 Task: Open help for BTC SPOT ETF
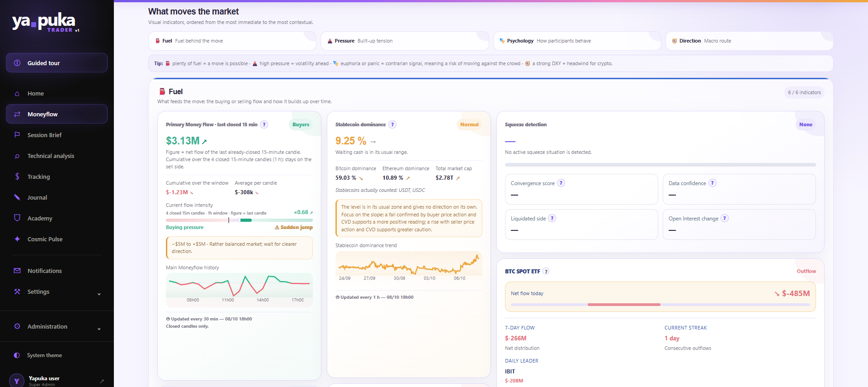pyautogui.click(x=546, y=271)
